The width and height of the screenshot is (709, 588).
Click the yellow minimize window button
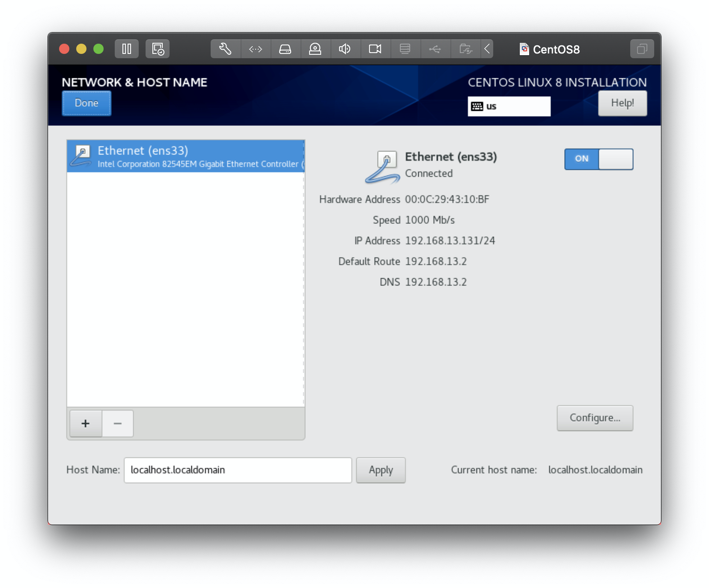(81, 49)
